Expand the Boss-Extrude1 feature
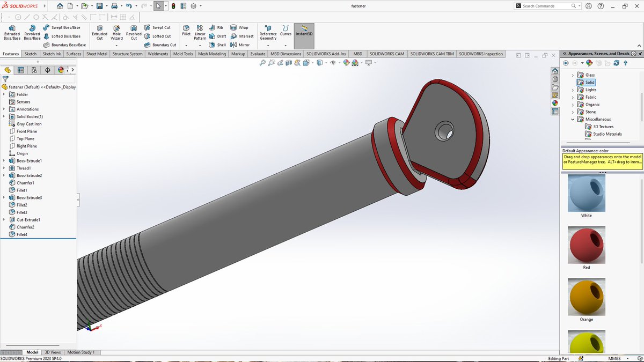The width and height of the screenshot is (644, 362). 4,160
